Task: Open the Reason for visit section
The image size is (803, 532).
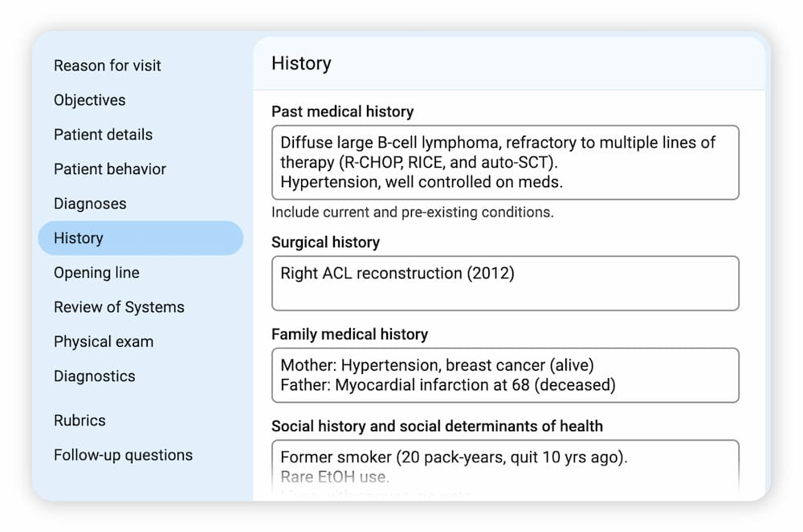Action: pyautogui.click(x=108, y=66)
